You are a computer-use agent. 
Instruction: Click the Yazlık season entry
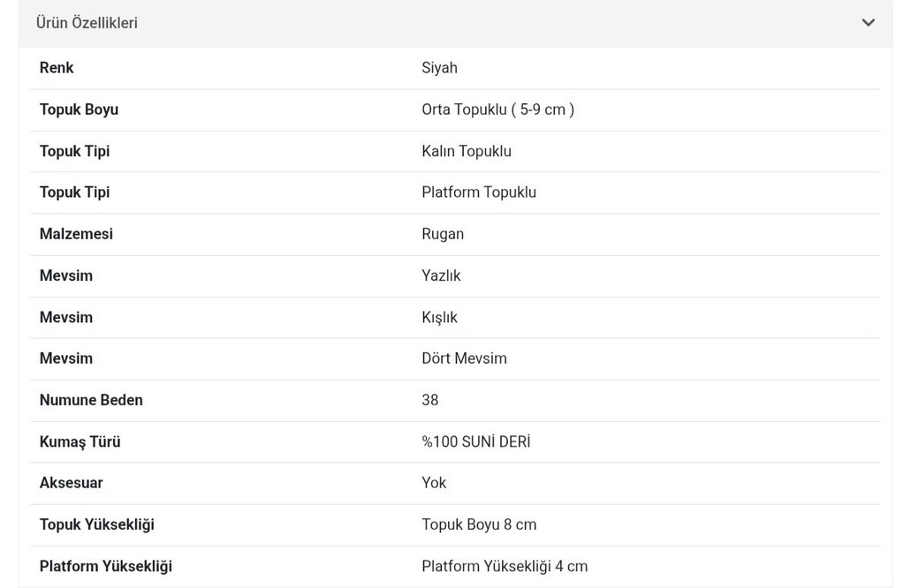[440, 275]
